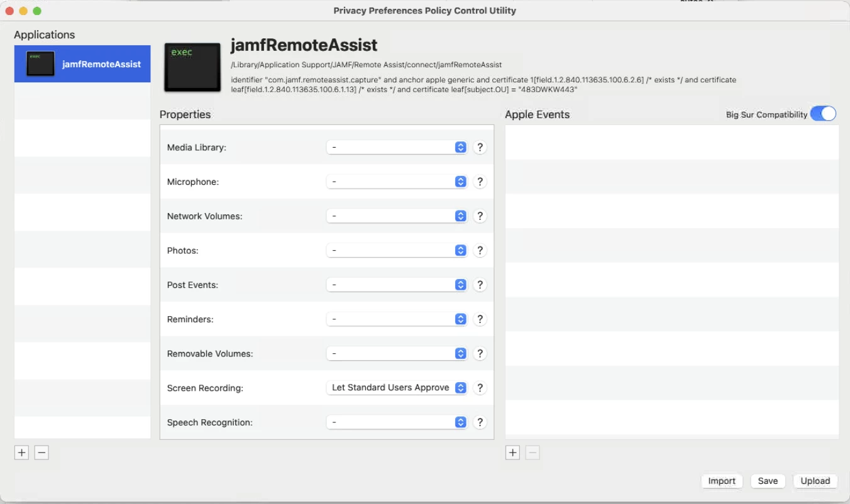
Task: Click the Network Volumes label
Action: (205, 216)
